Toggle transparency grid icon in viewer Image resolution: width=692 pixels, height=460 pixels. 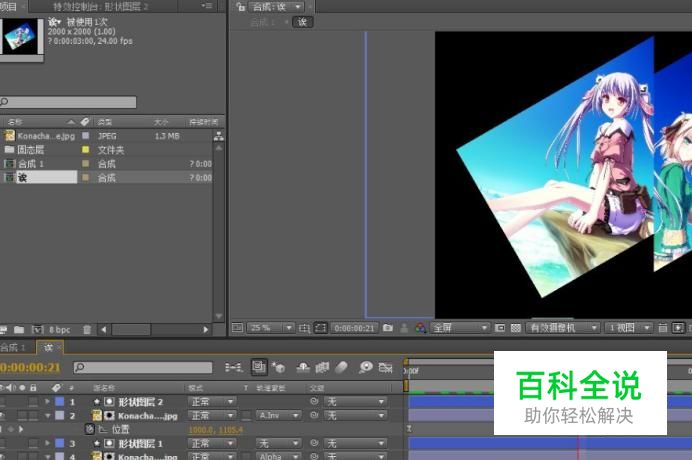click(515, 328)
